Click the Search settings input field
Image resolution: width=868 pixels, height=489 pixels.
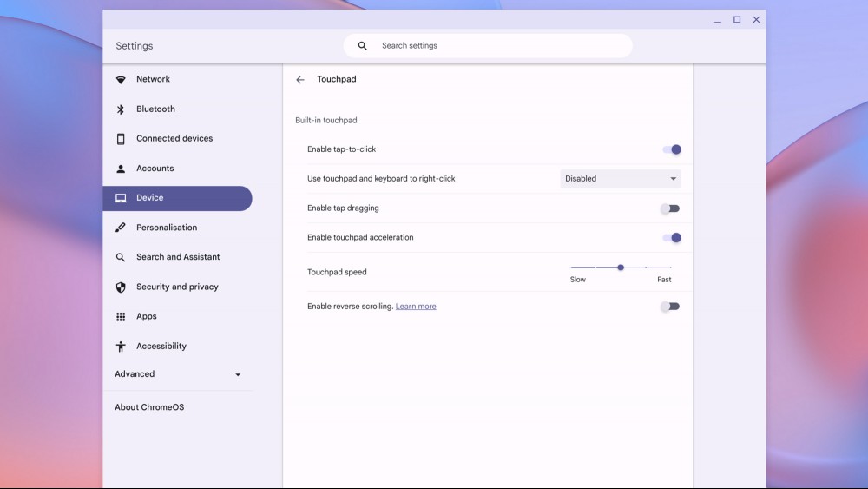coord(488,46)
